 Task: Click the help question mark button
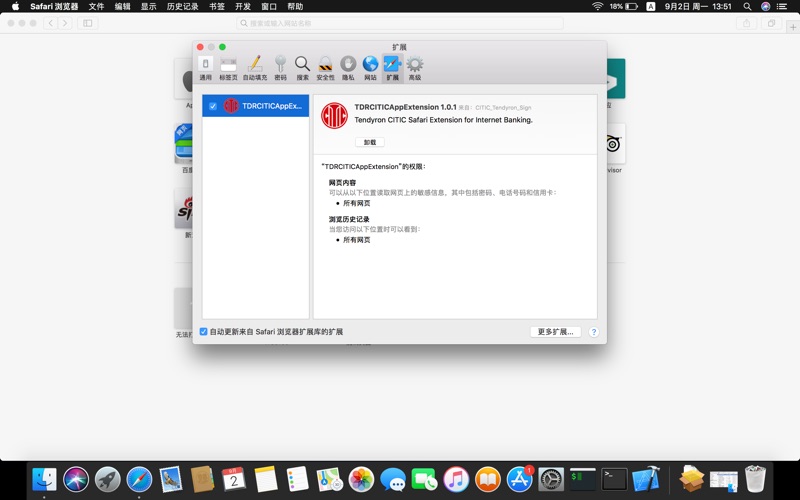[593, 331]
